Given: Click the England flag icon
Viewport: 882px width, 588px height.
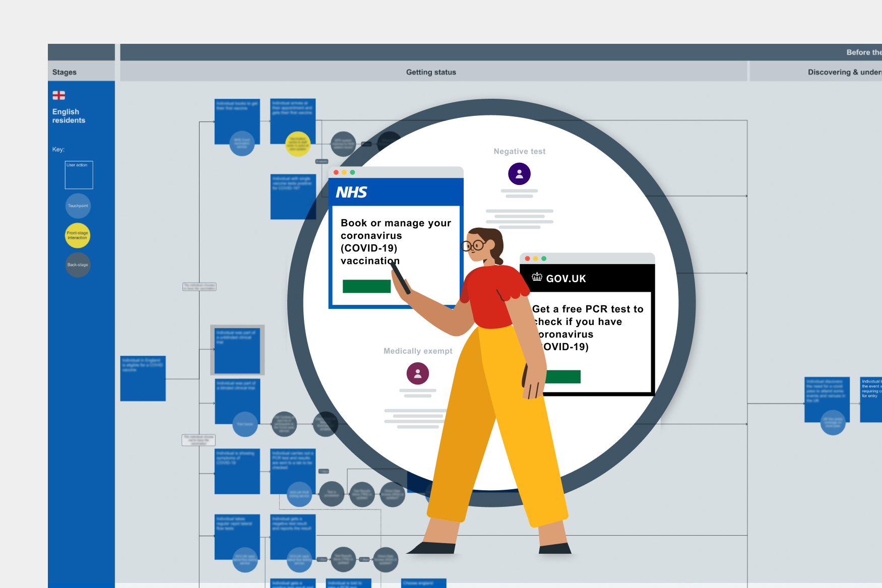Looking at the screenshot, I should tap(59, 95).
